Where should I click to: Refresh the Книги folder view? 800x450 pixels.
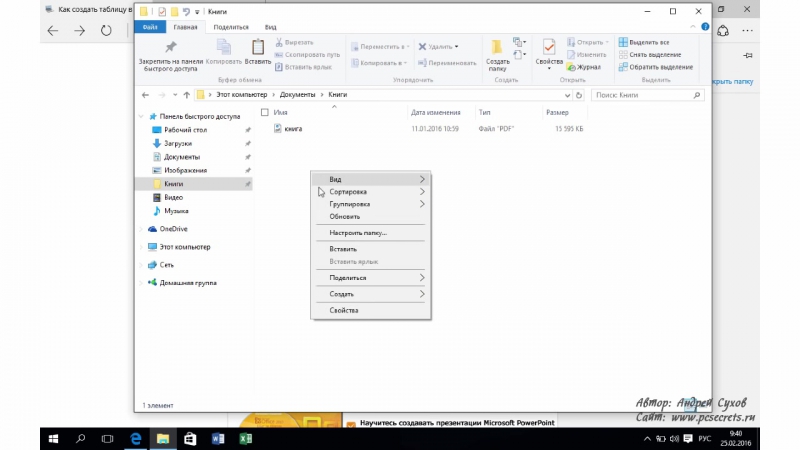pos(579,95)
